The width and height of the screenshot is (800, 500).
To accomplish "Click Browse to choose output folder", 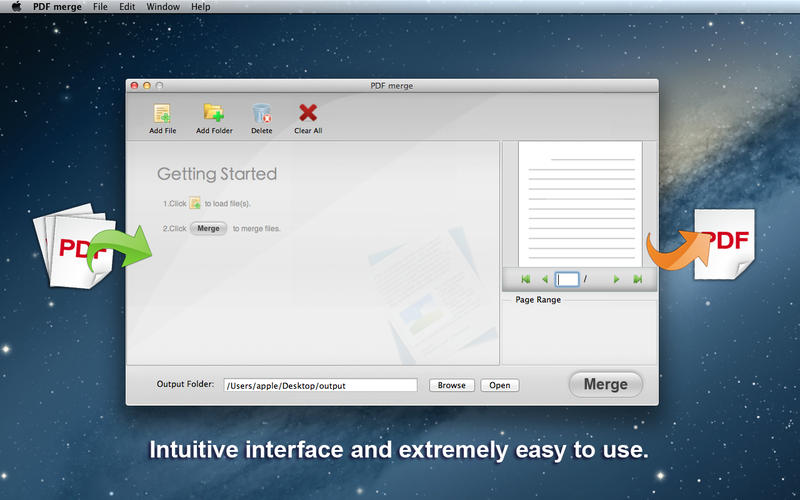I will coord(451,385).
